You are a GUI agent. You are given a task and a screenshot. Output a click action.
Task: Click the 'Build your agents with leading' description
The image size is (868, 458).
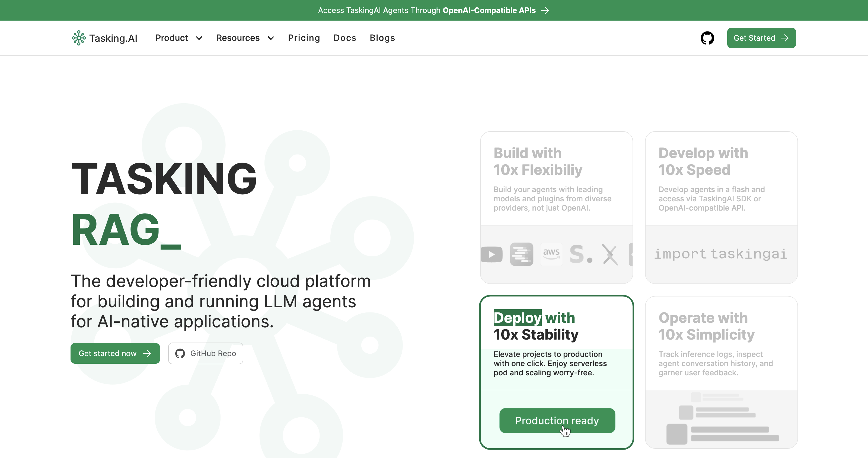[x=553, y=199]
